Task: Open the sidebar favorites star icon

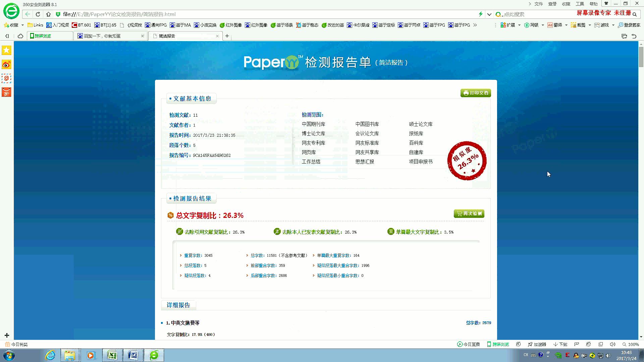Action: pyautogui.click(x=6, y=50)
